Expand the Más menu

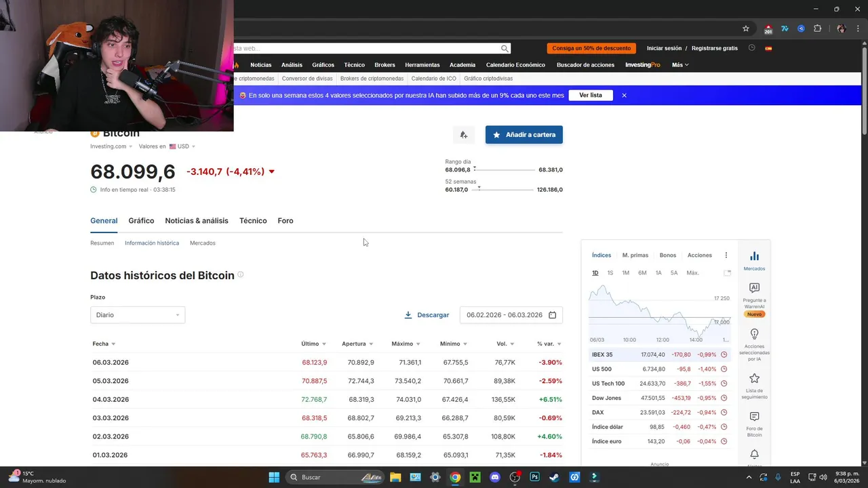[x=680, y=65]
